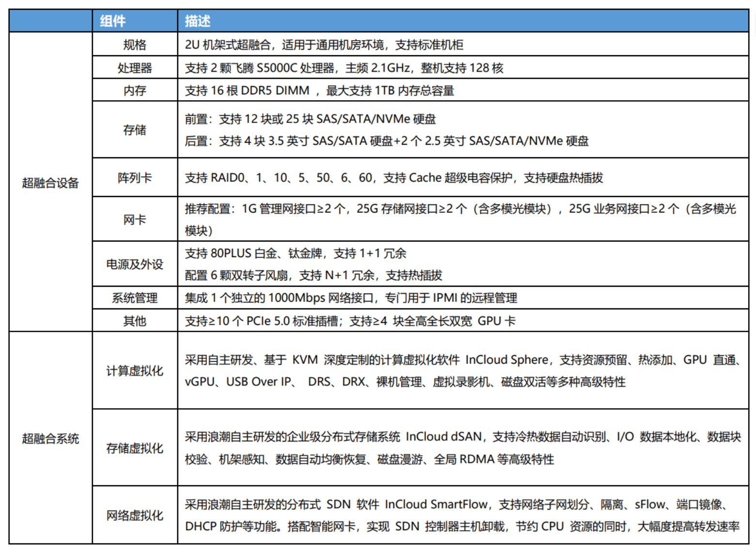Click the 系统管理 row label
This screenshot has height=551, width=756.
click(135, 298)
